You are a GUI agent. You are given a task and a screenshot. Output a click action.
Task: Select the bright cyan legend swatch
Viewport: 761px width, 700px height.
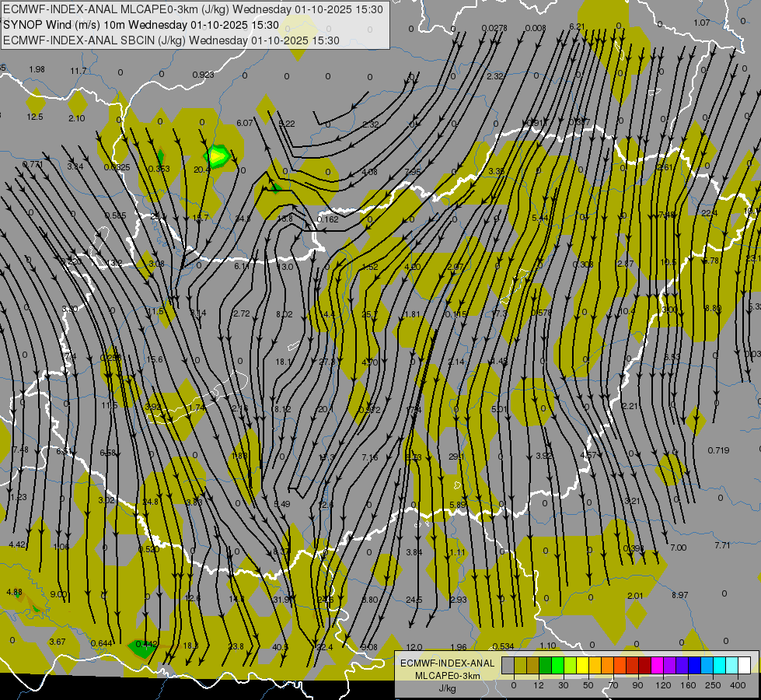(x=719, y=665)
